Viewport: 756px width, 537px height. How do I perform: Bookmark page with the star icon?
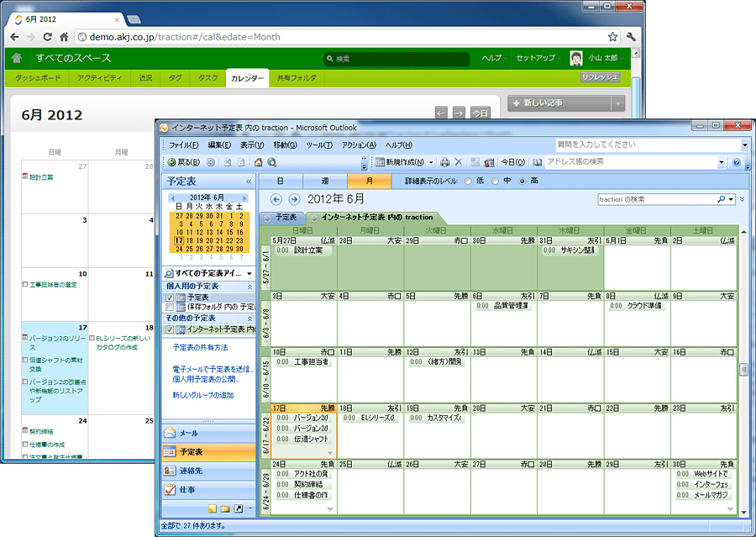(612, 37)
